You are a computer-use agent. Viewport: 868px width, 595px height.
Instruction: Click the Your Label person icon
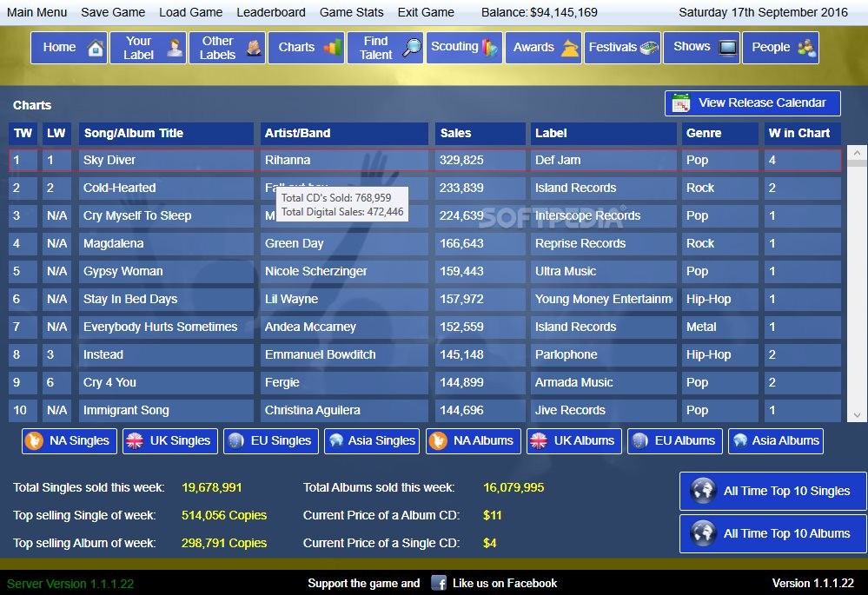pyautogui.click(x=175, y=48)
